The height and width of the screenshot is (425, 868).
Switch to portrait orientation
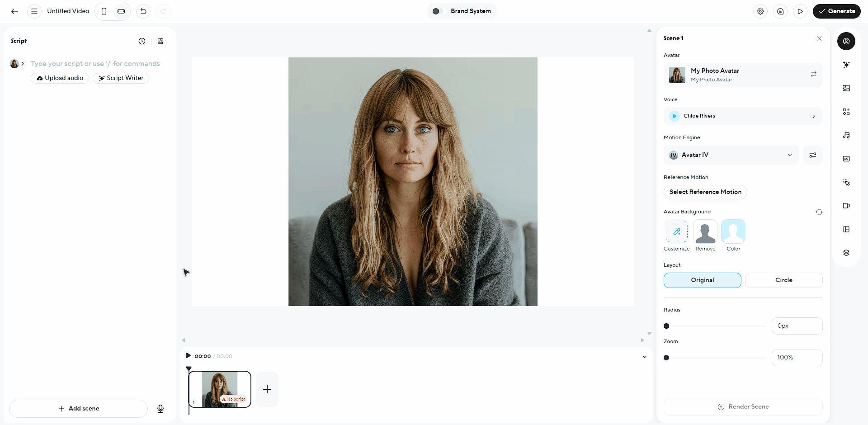click(104, 11)
